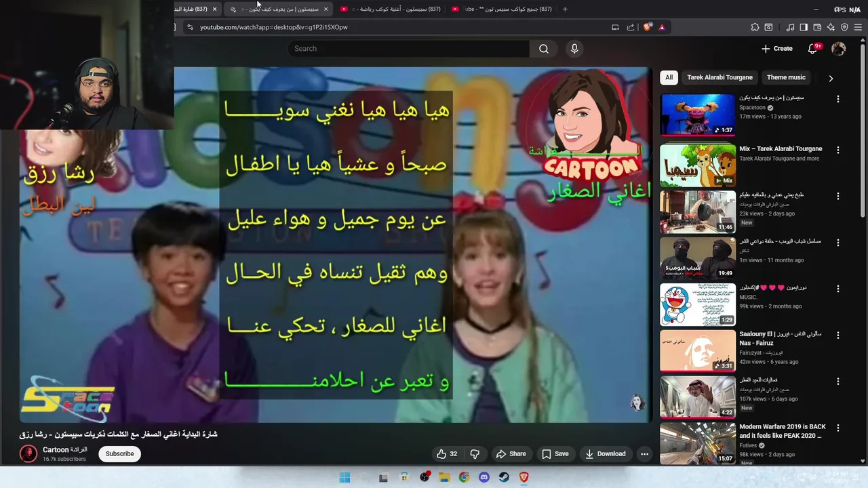Like the video with thumbs up
Viewport: 868px width, 488px height.
click(447, 454)
